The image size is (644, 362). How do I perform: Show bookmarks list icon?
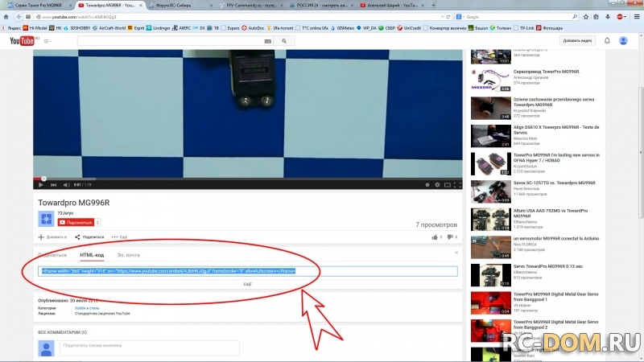tap(596, 17)
